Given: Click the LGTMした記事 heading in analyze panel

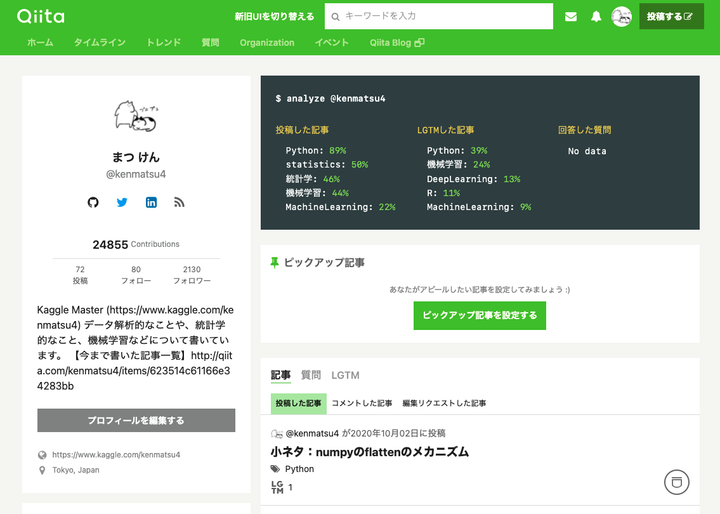Looking at the screenshot, I should (x=445, y=130).
